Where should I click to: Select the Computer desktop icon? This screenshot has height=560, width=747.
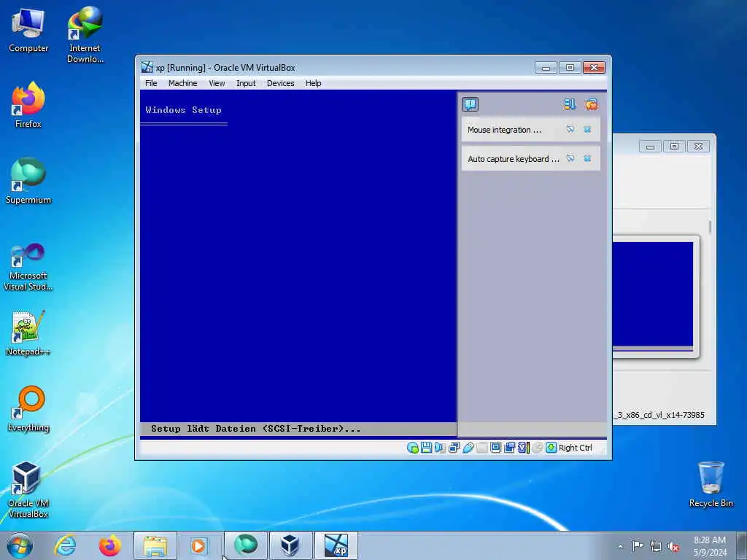pyautogui.click(x=28, y=31)
